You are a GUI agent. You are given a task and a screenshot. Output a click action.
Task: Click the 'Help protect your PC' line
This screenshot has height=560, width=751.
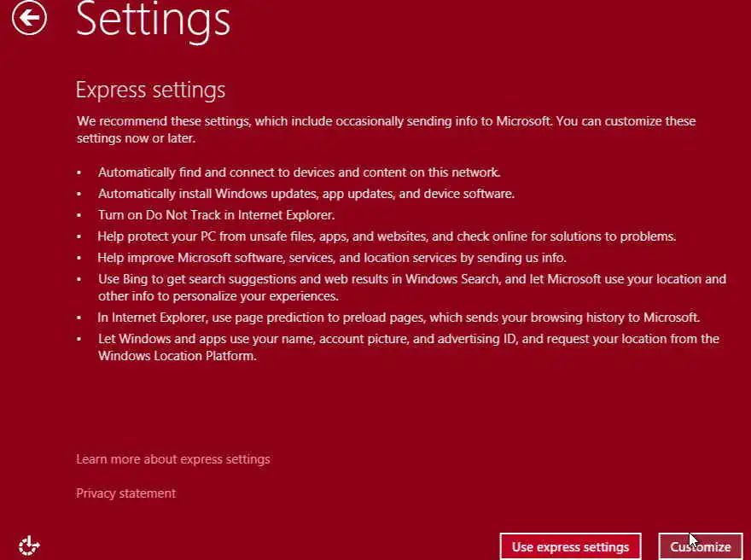pyautogui.click(x=387, y=236)
